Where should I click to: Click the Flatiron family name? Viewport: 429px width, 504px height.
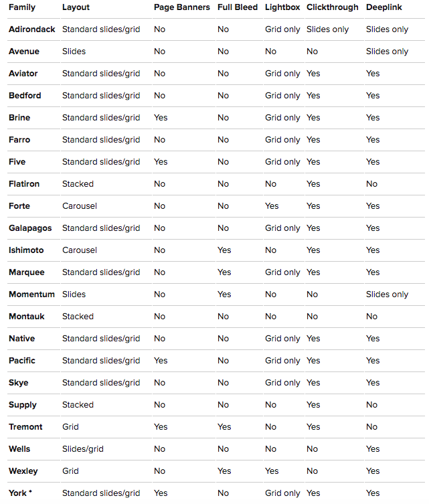24,184
